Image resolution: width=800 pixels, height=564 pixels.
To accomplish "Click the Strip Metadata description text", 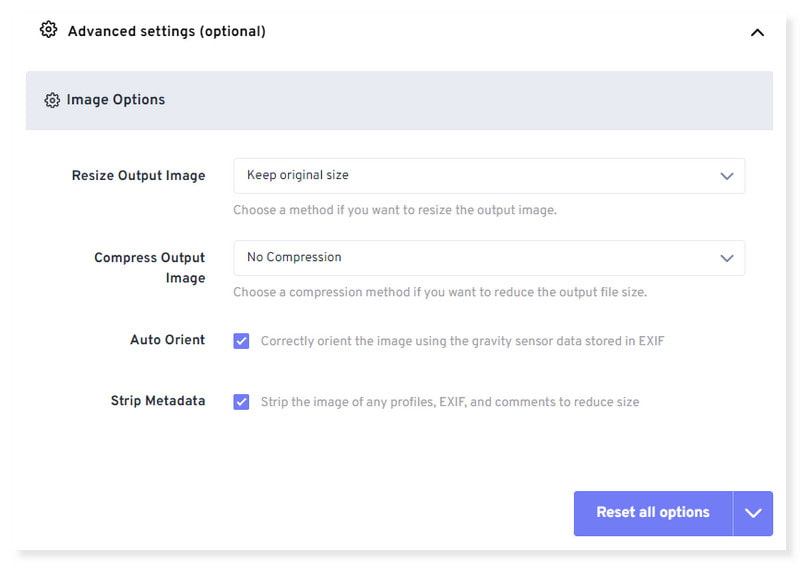I will click(x=449, y=402).
